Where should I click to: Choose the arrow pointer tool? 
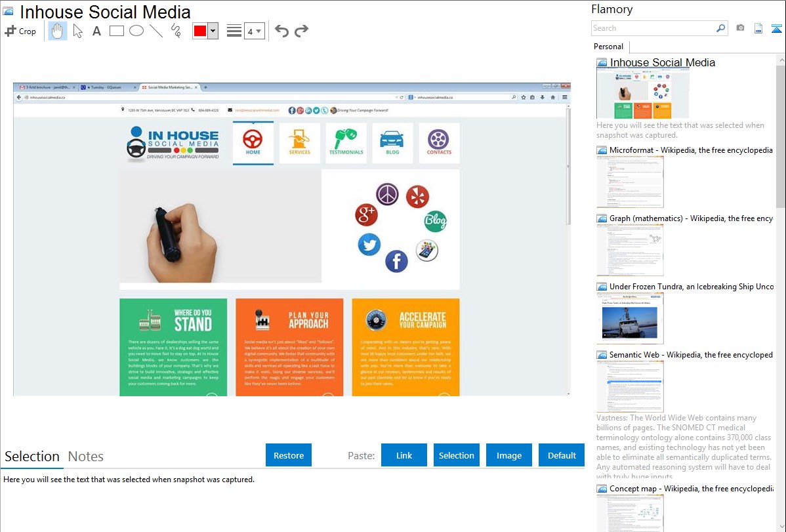point(77,31)
